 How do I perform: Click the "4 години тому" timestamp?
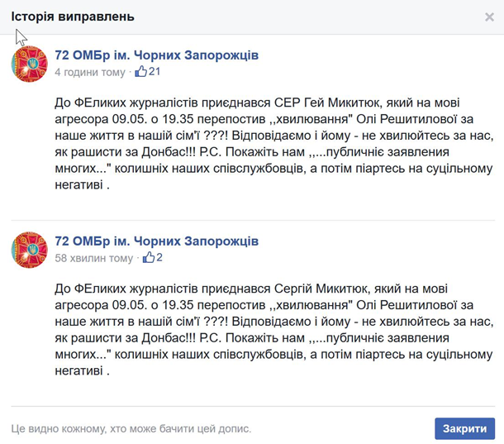tap(90, 73)
